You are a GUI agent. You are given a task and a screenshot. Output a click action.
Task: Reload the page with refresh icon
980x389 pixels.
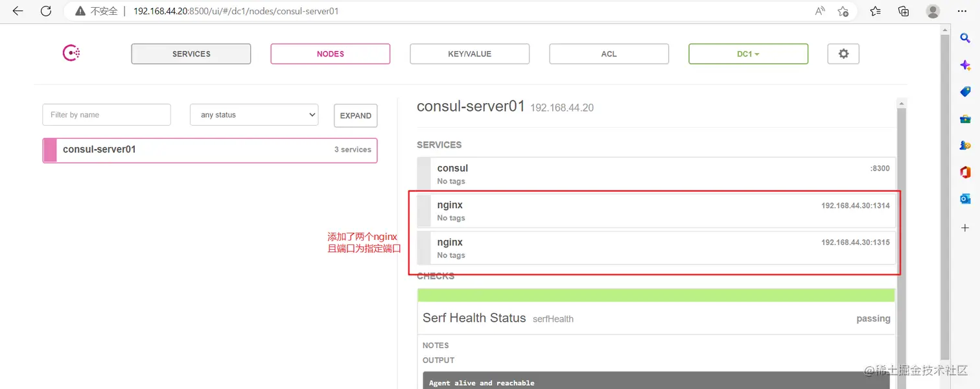pyautogui.click(x=46, y=11)
